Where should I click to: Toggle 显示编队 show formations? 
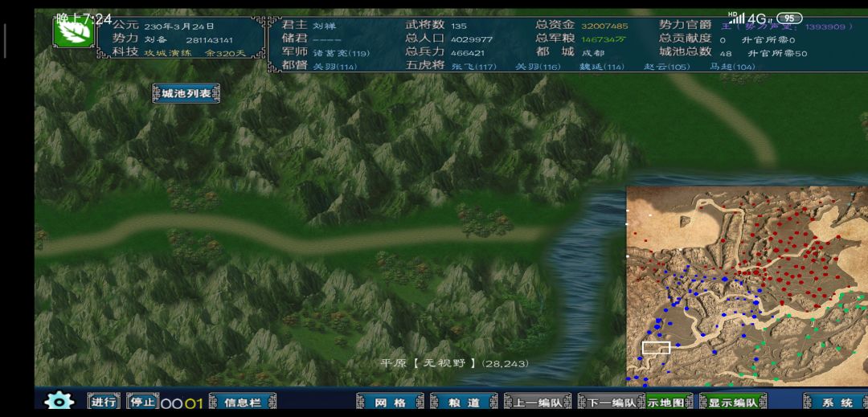pyautogui.click(x=733, y=402)
